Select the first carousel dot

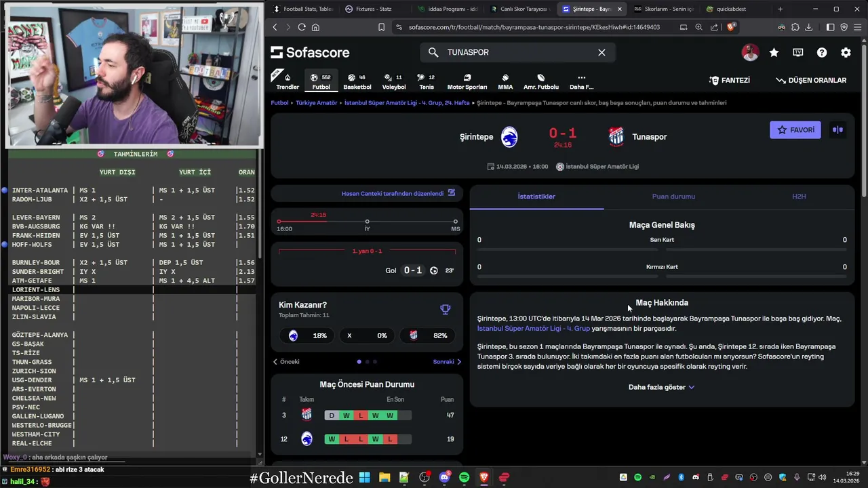click(x=359, y=362)
